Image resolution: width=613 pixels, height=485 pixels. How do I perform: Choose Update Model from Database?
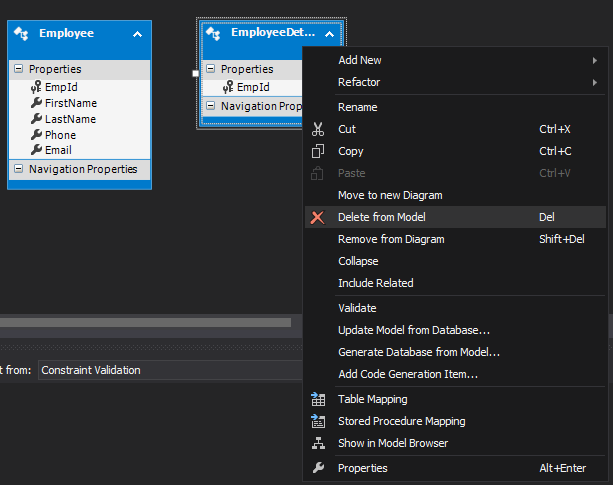click(413, 330)
